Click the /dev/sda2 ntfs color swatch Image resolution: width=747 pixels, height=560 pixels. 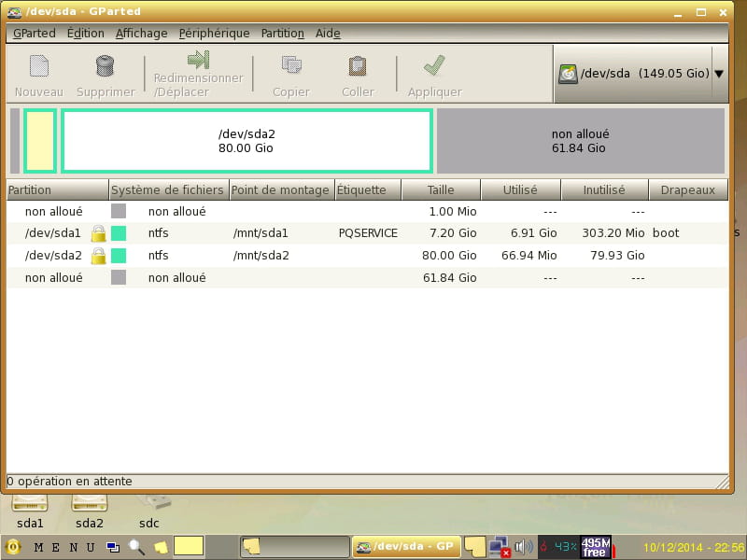(119, 256)
